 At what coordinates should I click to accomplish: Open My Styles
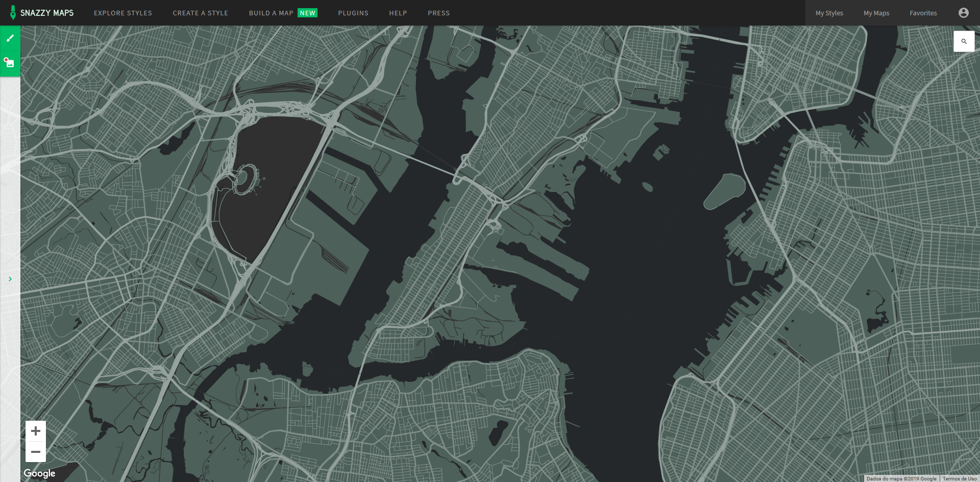click(x=829, y=13)
